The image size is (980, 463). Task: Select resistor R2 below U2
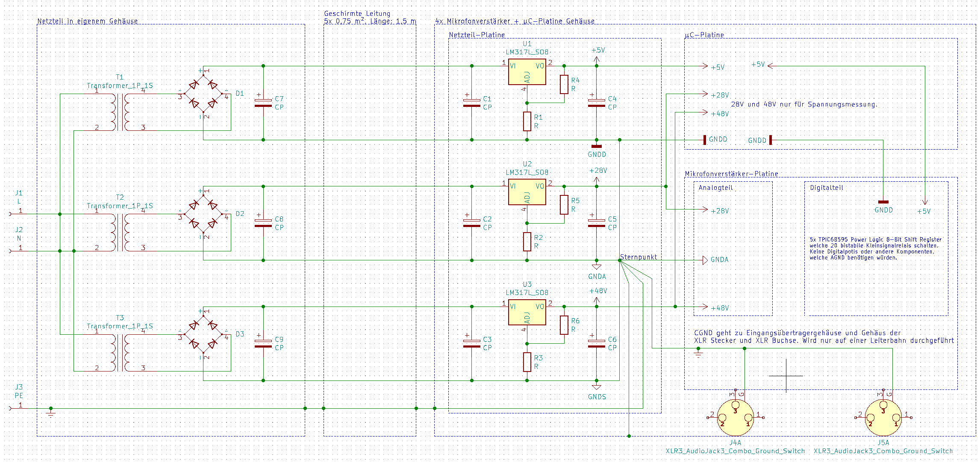pos(527,242)
